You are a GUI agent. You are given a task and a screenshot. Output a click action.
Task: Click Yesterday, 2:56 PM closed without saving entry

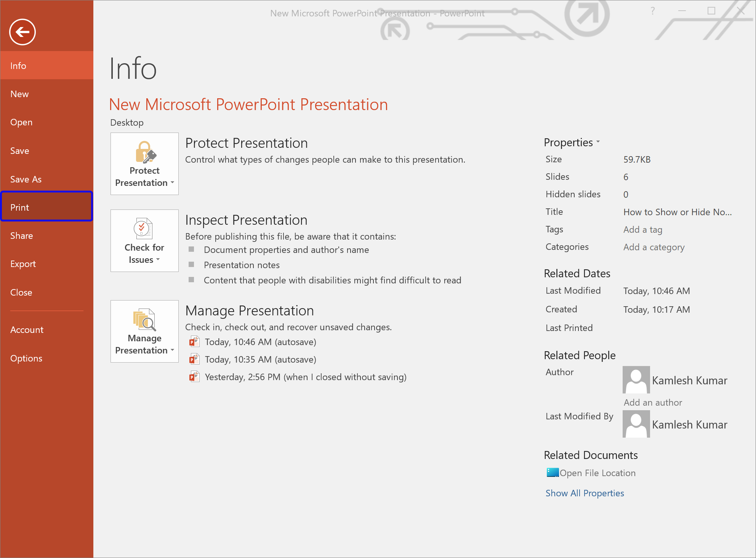(306, 377)
